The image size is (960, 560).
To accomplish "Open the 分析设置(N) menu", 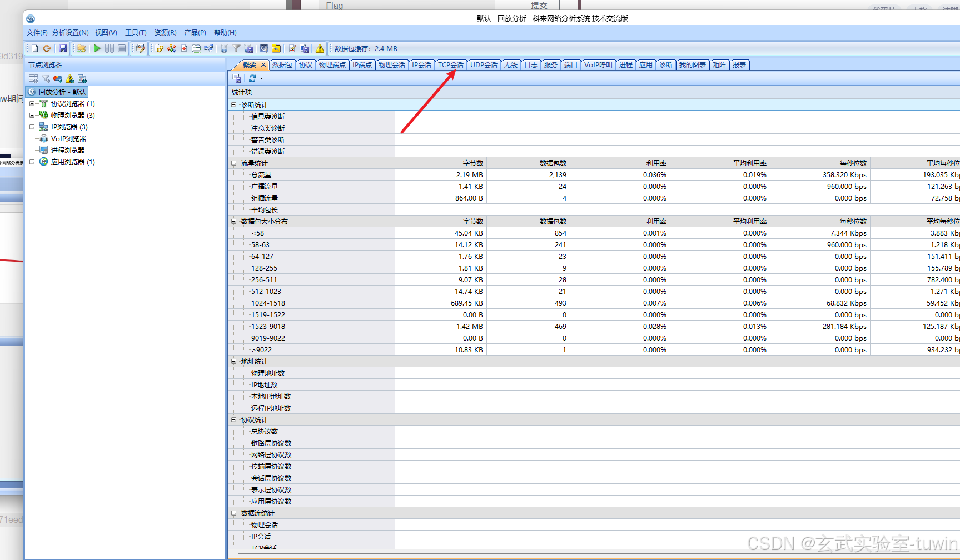I will click(71, 33).
